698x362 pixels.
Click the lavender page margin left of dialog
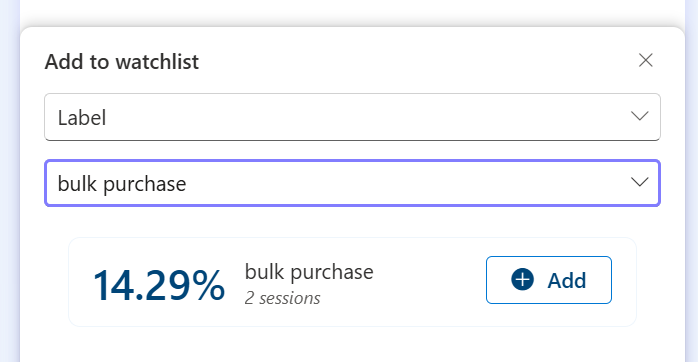9,178
